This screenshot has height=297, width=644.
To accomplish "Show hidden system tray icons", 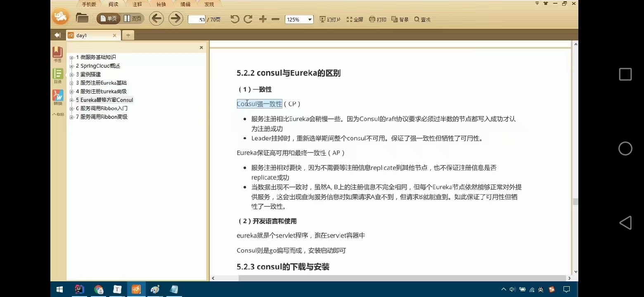I will click(504, 290).
